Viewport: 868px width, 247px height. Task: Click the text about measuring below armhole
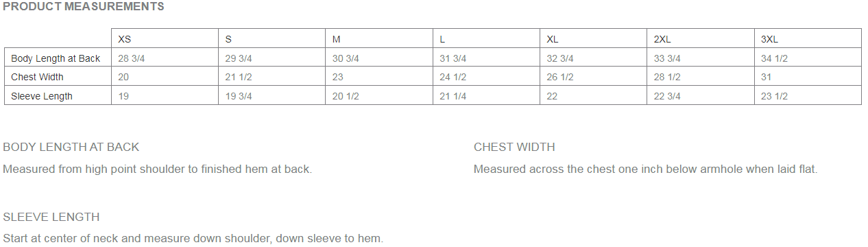coord(646,169)
